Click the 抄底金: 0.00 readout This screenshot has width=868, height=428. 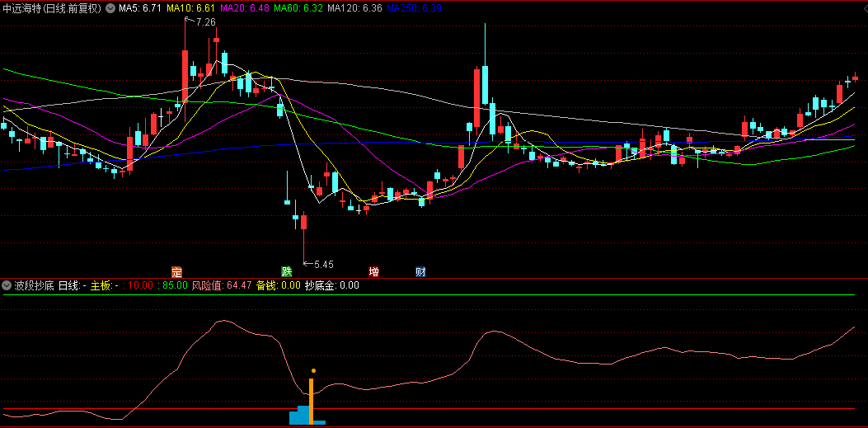click(332, 285)
